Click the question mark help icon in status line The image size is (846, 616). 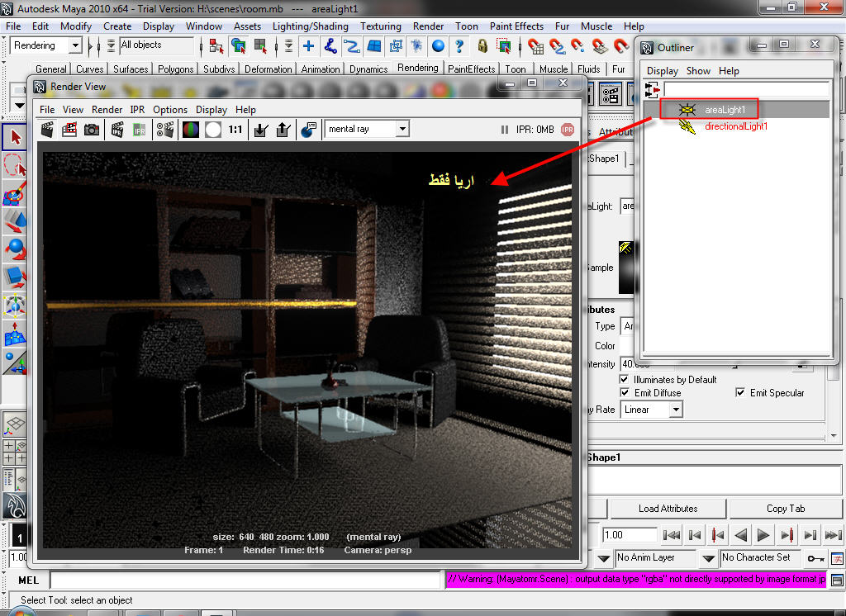(x=459, y=46)
